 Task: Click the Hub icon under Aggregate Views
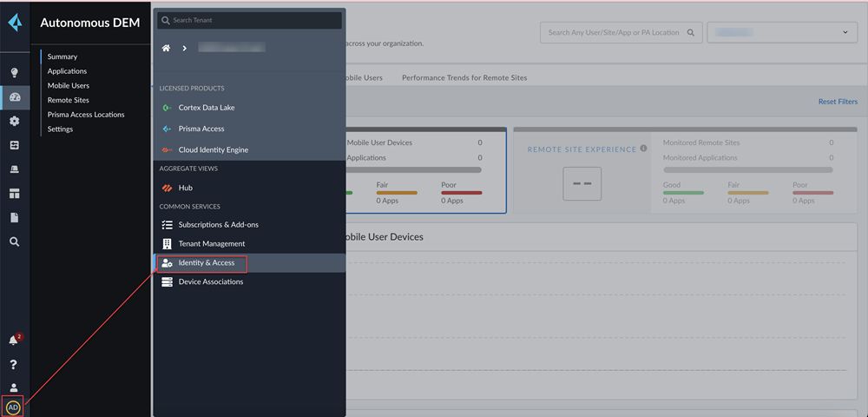click(x=167, y=189)
